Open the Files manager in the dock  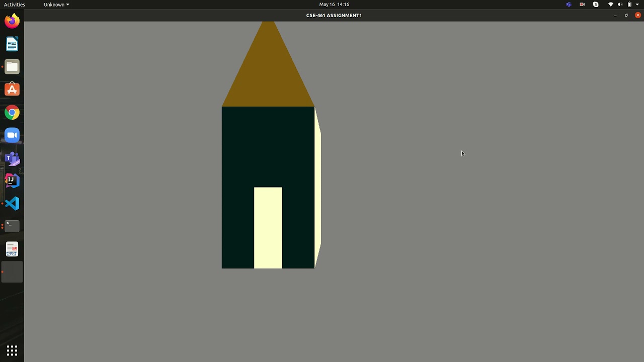pyautogui.click(x=12, y=67)
